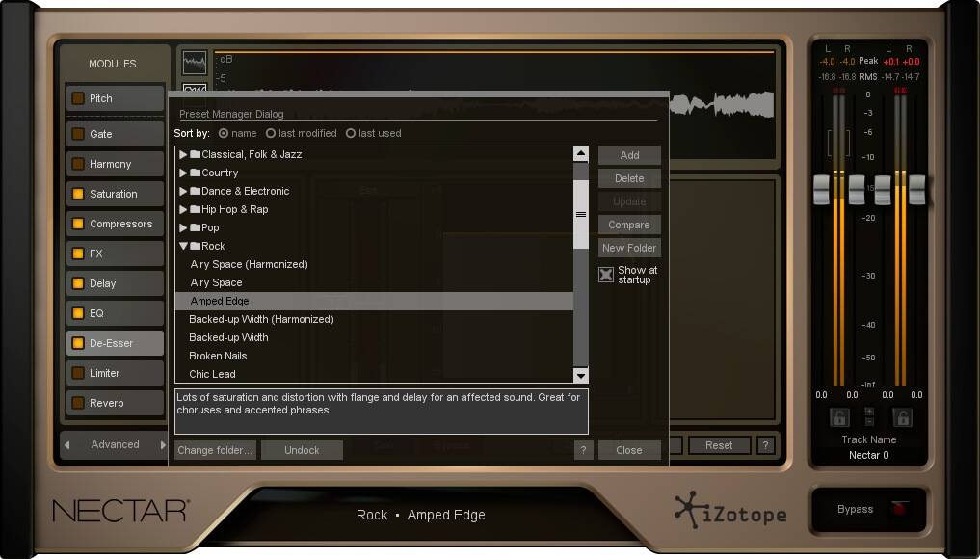
Task: Click the Hip Hop & Rap folder icon
Action: coord(195,209)
